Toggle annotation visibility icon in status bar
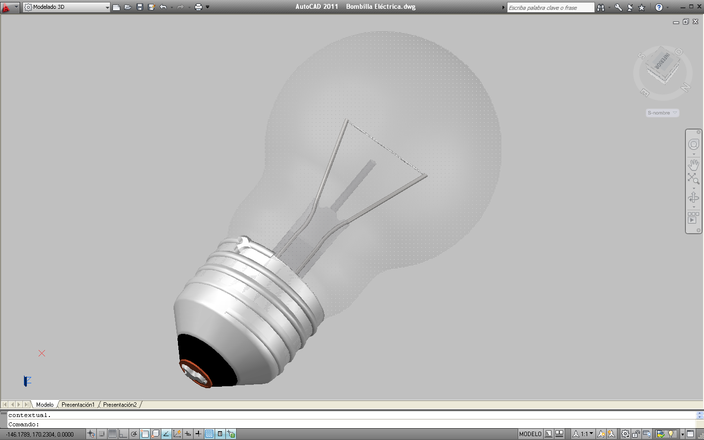The width and height of the screenshot is (704, 440). pos(601,434)
